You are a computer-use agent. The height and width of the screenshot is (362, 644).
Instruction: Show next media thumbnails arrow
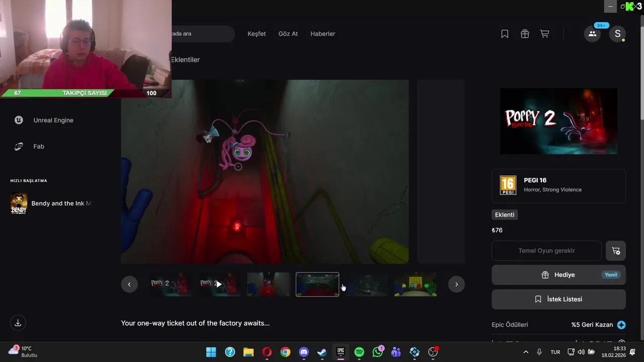point(456,284)
